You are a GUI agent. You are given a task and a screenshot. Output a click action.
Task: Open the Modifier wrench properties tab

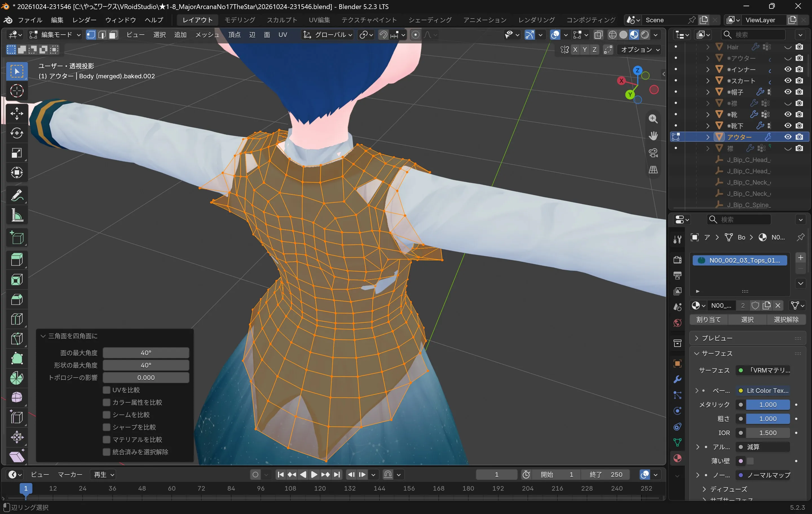pyautogui.click(x=677, y=380)
